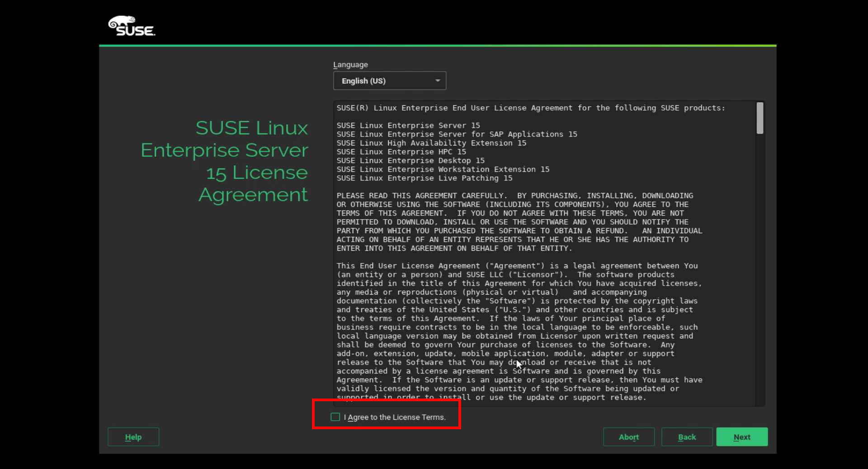Click 'SUSE Linux High Availability Extension 15' line
868x469 pixels.
pos(431,143)
